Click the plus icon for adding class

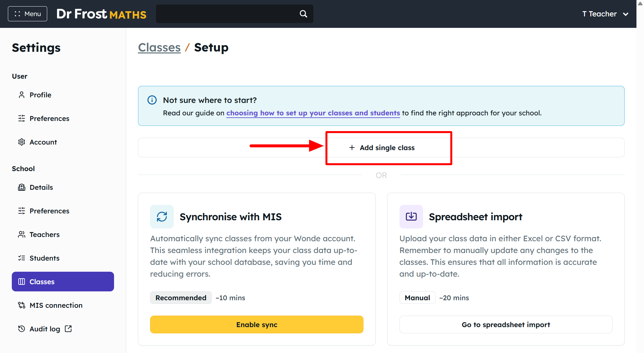pyautogui.click(x=352, y=147)
